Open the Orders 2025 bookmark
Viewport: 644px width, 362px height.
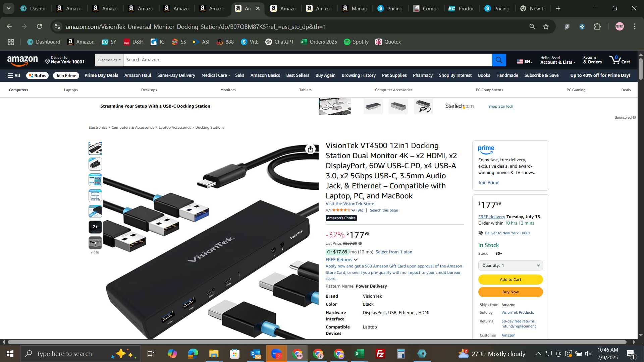319,42
